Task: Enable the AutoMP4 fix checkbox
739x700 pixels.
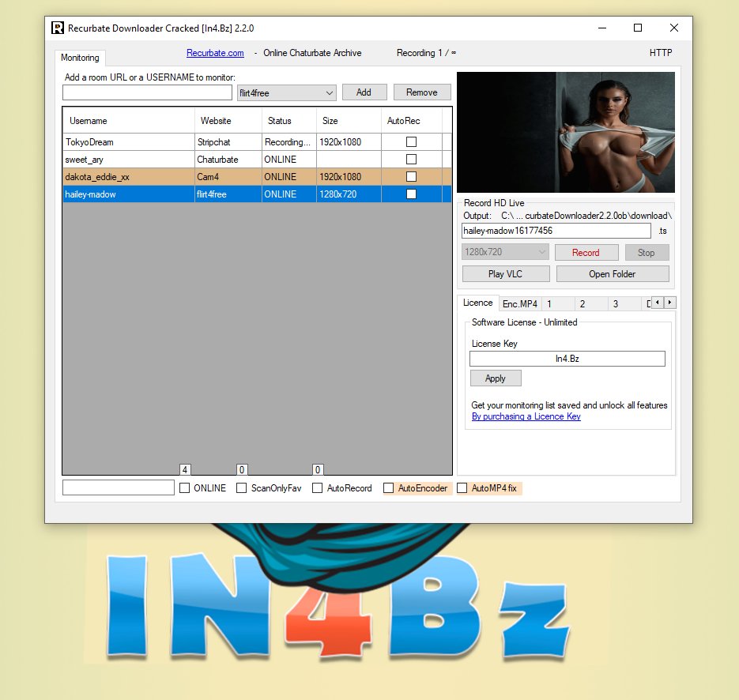Action: coord(462,488)
